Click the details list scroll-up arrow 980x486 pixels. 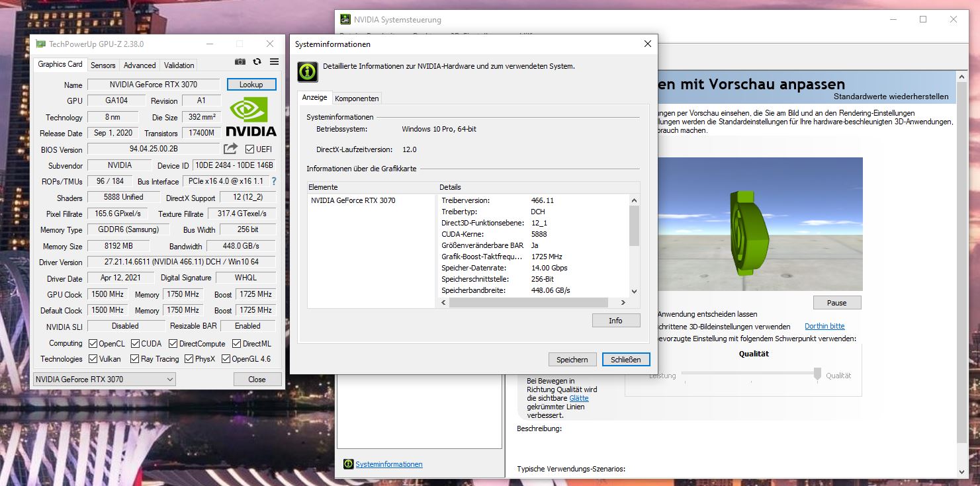(634, 200)
